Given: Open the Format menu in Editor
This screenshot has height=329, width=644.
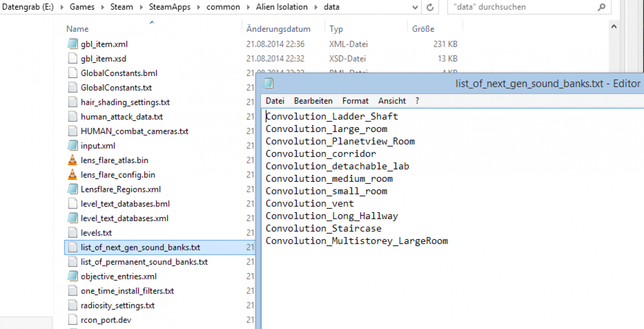Looking at the screenshot, I should click(355, 101).
